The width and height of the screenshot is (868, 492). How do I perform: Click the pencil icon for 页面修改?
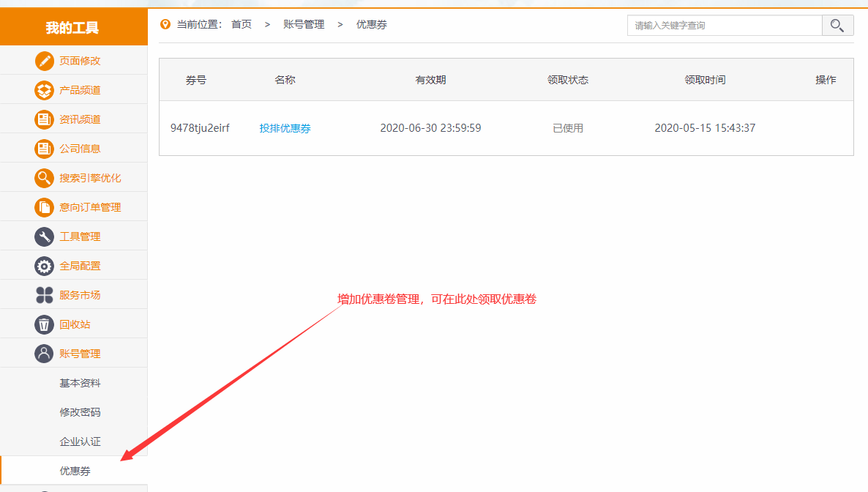pos(45,60)
